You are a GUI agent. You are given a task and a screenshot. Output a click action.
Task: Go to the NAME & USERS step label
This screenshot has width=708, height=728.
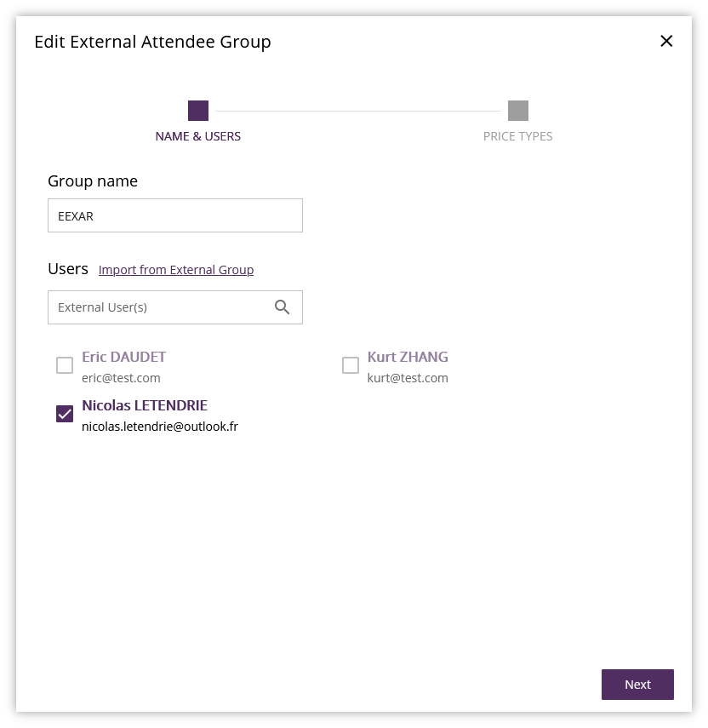198,136
